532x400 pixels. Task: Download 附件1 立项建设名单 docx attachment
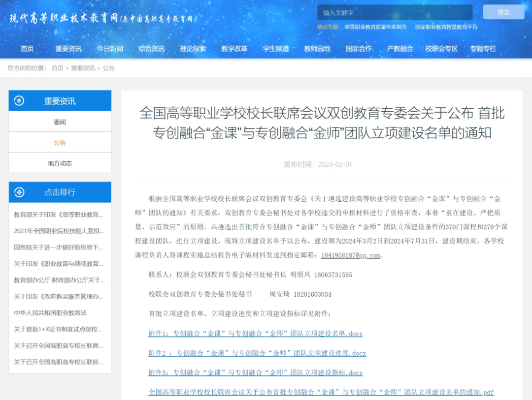pos(256,334)
